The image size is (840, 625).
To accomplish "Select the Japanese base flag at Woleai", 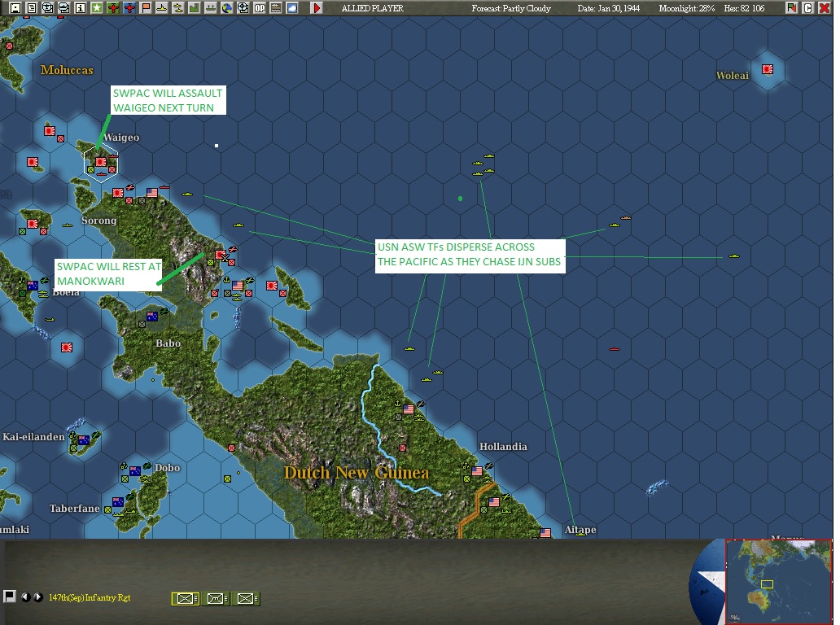I will [768, 69].
